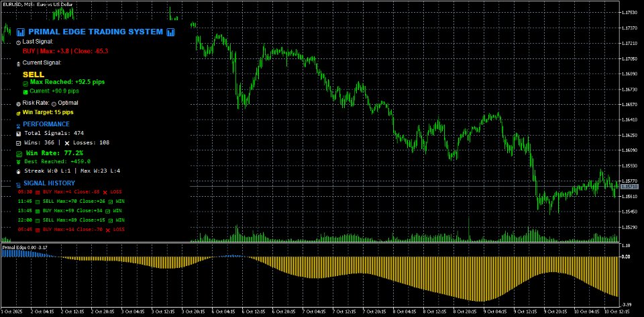644x317 pixels.
Task: Click the left bar-chart icon beside the PRIMAL EDGE title
Action: [x=21, y=32]
